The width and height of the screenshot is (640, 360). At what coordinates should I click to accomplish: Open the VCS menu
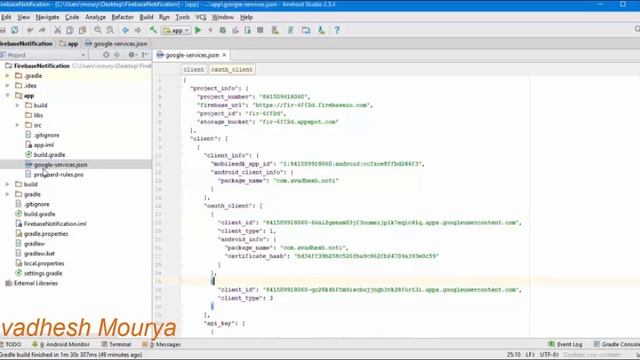click(x=200, y=17)
